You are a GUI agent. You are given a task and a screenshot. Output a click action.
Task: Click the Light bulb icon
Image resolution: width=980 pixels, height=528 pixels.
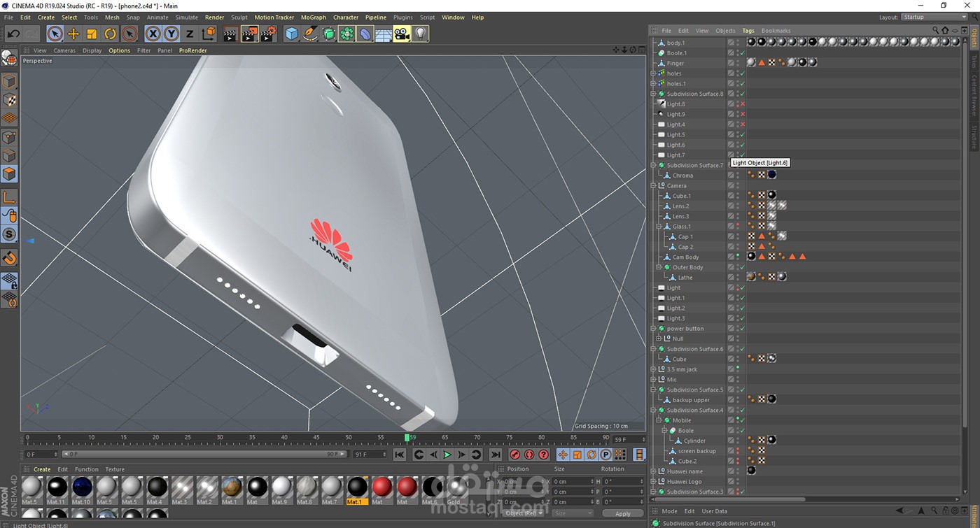(x=420, y=34)
